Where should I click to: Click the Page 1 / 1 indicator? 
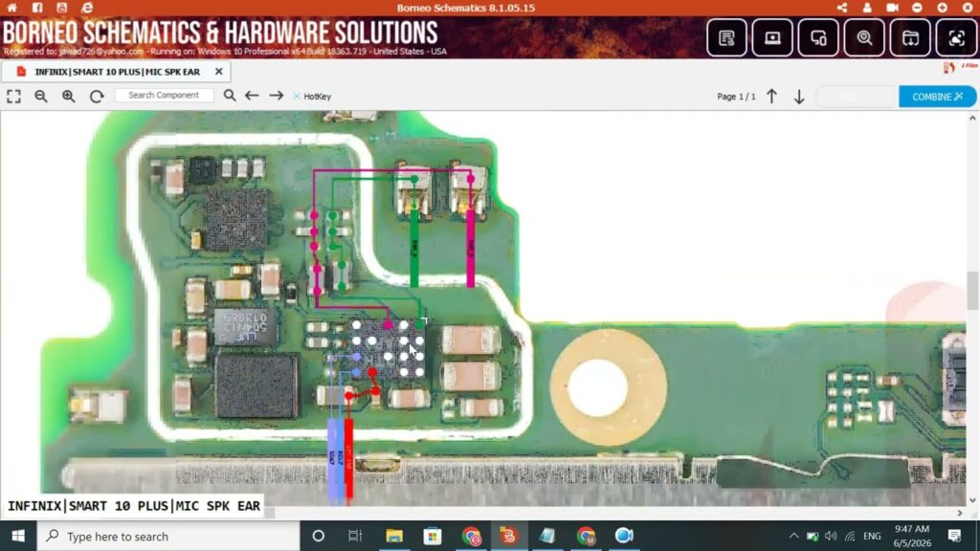point(736,97)
